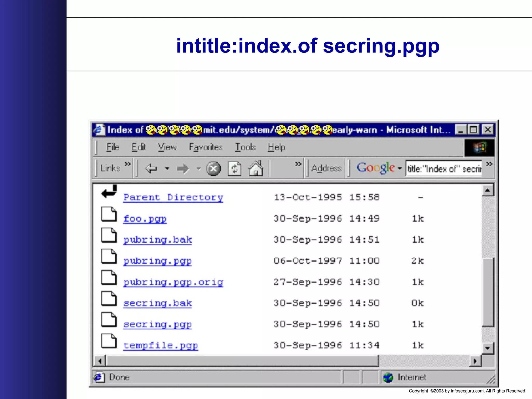Expand hidden toolbar buttons chevron before Address
The height and width of the screenshot is (399, 532).
[x=298, y=164]
